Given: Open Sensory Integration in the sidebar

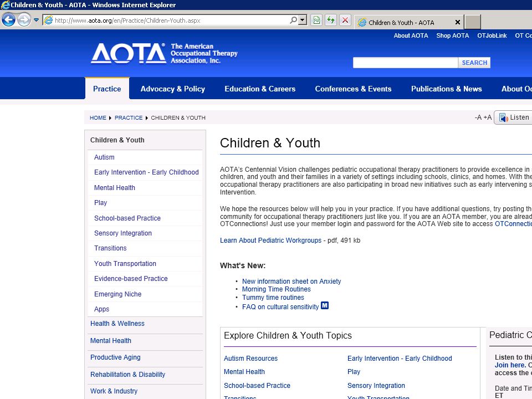Looking at the screenshot, I should (123, 233).
